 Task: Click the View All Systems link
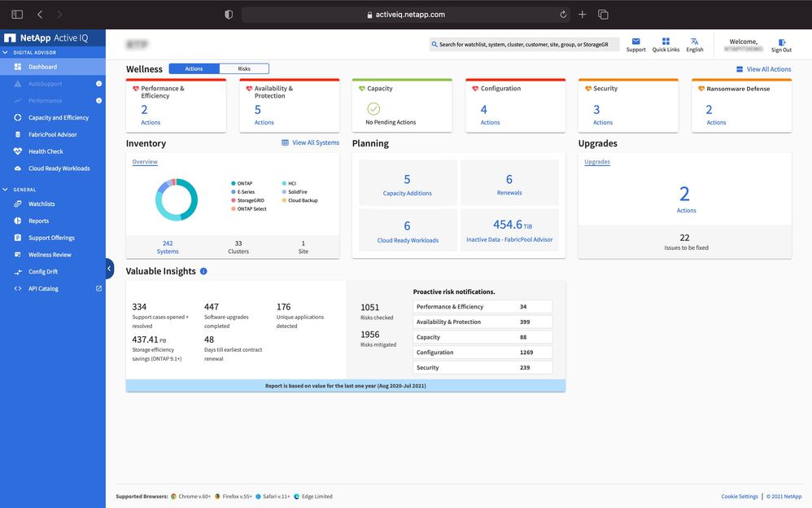pyautogui.click(x=310, y=142)
